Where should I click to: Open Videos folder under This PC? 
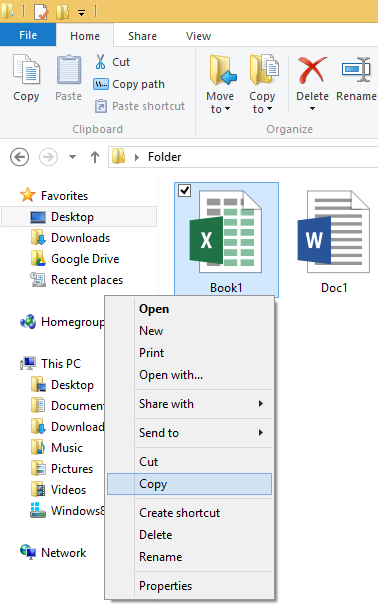59,490
